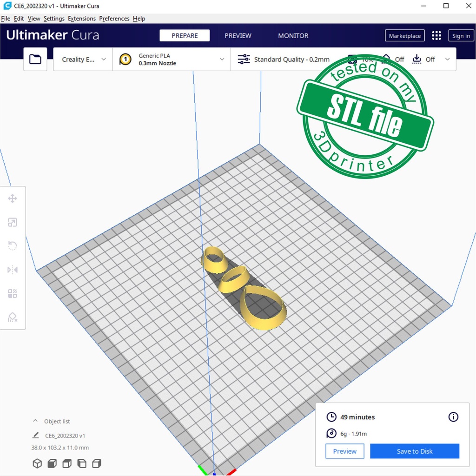Select the Support Blocker tool
Viewport: 476px width, 476px height.
(13, 317)
